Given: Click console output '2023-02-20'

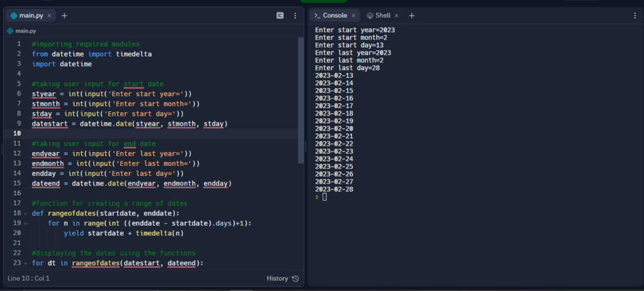Looking at the screenshot, I should (x=334, y=128).
